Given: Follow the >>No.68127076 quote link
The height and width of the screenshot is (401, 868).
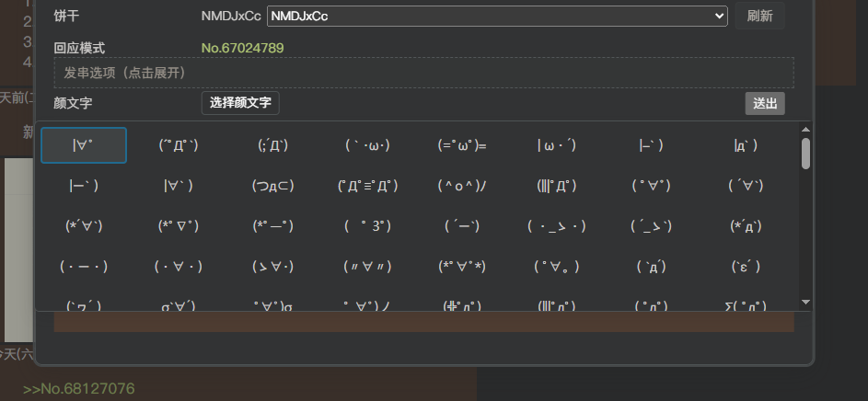Looking at the screenshot, I should (x=79, y=388).
